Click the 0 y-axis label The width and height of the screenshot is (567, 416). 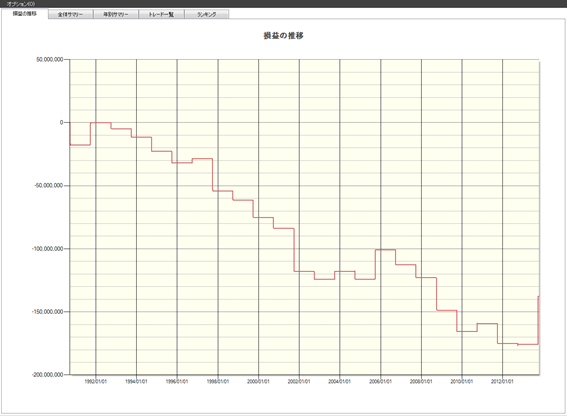(x=61, y=123)
